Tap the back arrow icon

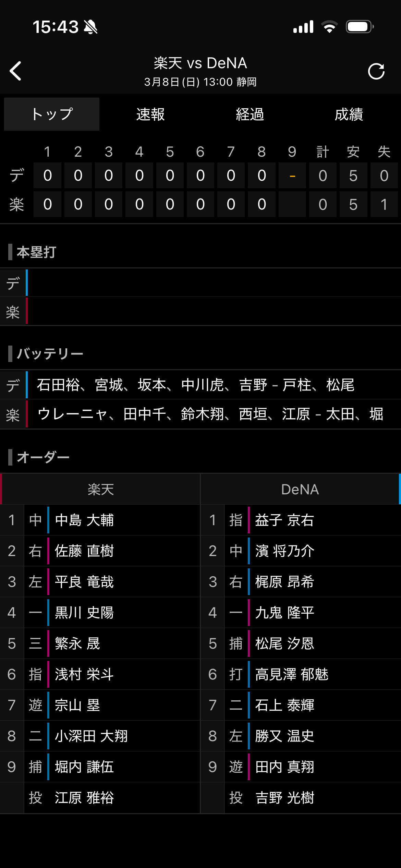tap(16, 71)
